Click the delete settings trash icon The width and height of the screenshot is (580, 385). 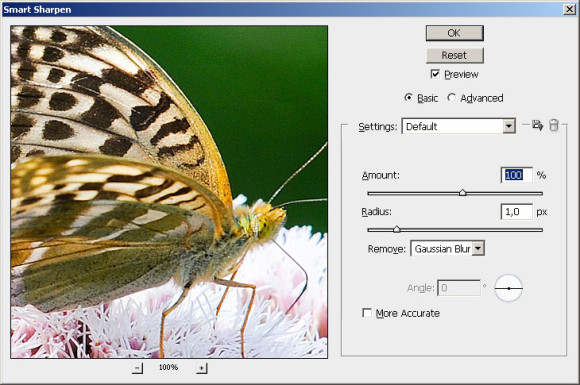tap(553, 125)
